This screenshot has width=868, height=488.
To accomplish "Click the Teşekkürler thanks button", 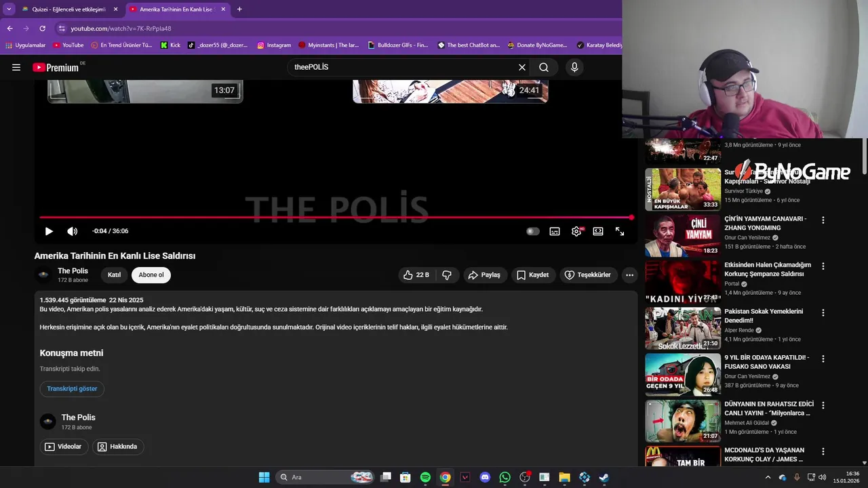I will click(587, 275).
